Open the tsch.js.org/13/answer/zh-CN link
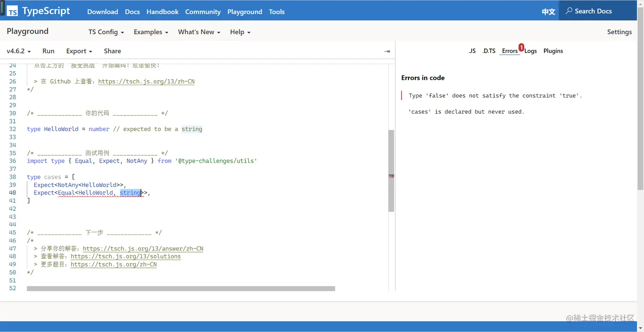The image size is (644, 332). (x=143, y=249)
